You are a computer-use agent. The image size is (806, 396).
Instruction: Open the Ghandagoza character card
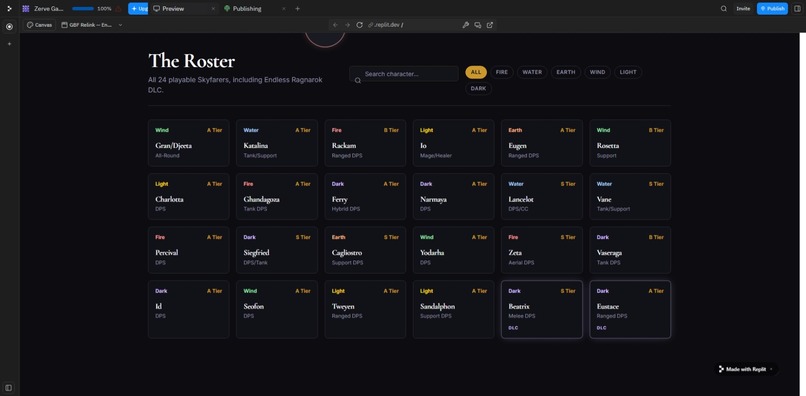click(277, 196)
